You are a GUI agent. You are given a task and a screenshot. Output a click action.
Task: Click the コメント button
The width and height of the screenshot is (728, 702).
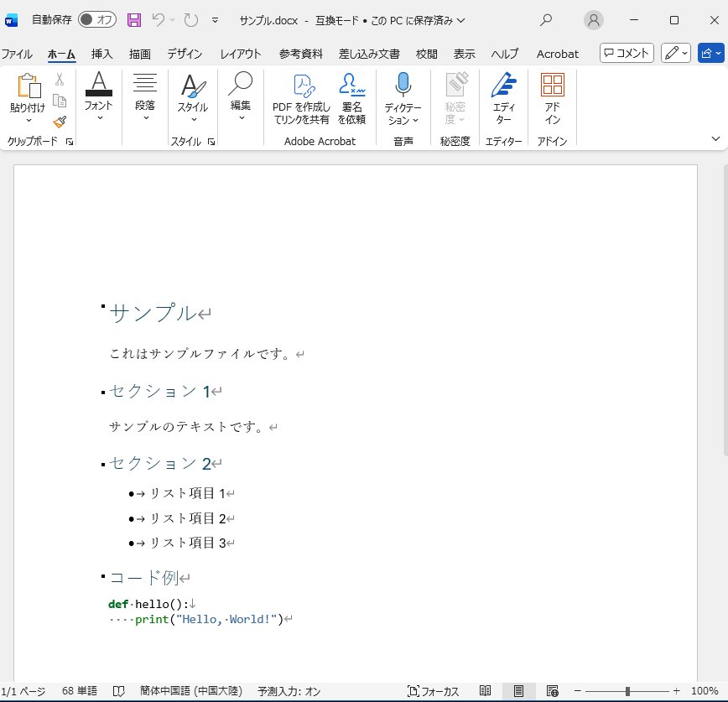pos(626,52)
